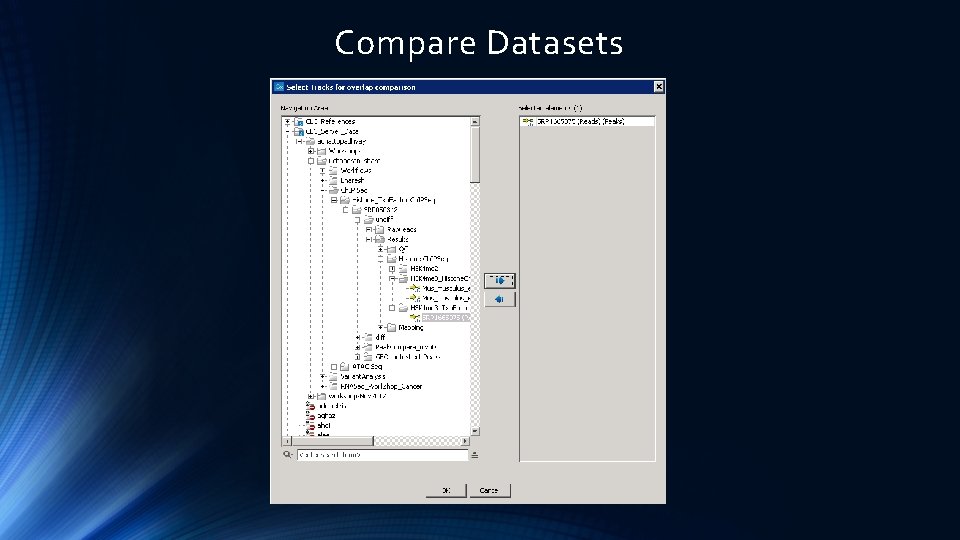Viewport: 960px width, 540px height.
Task: Click highlighted SRP peak track icon in tree
Action: (x=414, y=318)
